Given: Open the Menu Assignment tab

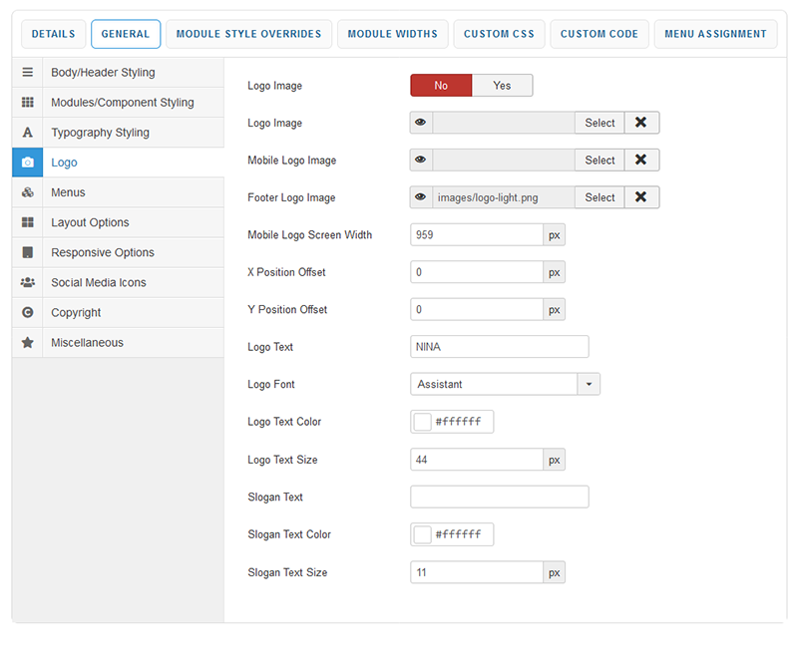Looking at the screenshot, I should 716,34.
